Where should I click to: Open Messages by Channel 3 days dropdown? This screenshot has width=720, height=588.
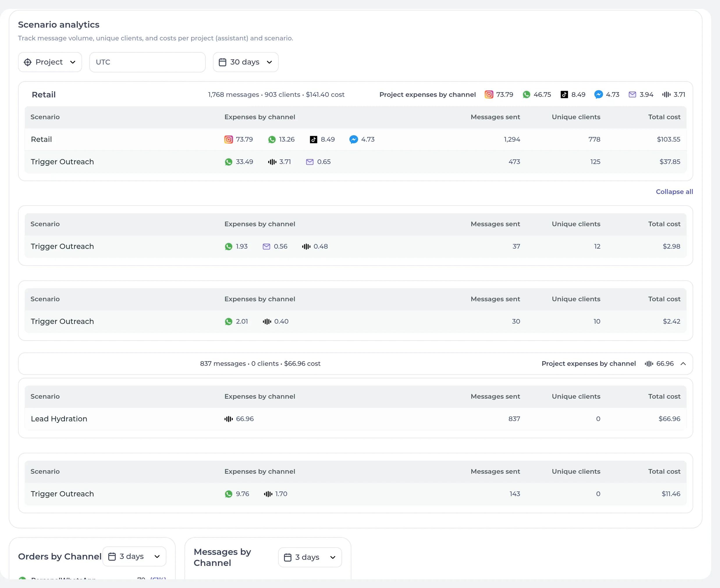point(310,557)
